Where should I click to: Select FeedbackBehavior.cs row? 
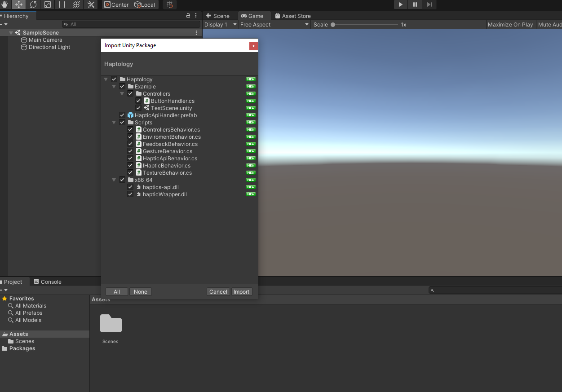(180, 144)
